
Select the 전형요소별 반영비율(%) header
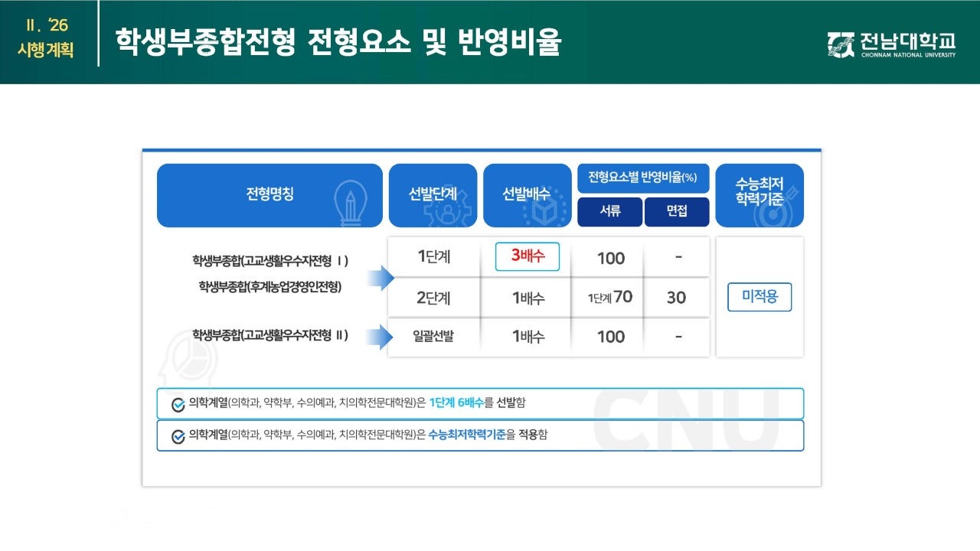[643, 178]
